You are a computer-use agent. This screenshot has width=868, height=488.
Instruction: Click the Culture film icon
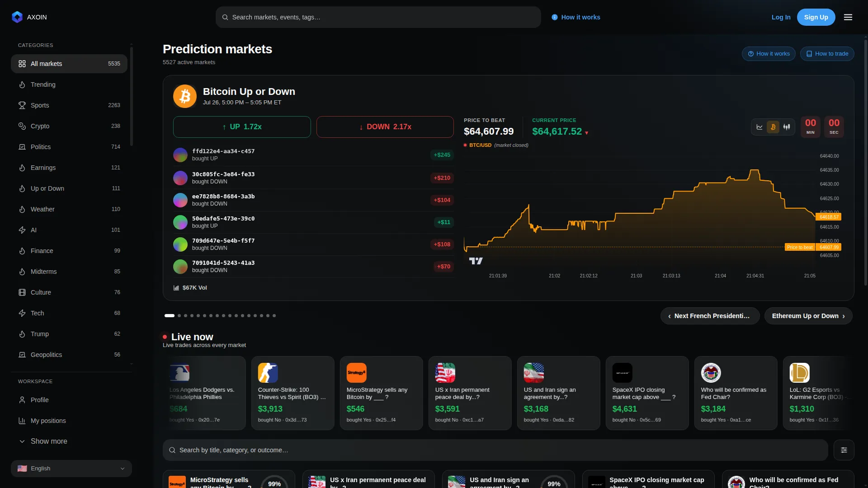22,292
